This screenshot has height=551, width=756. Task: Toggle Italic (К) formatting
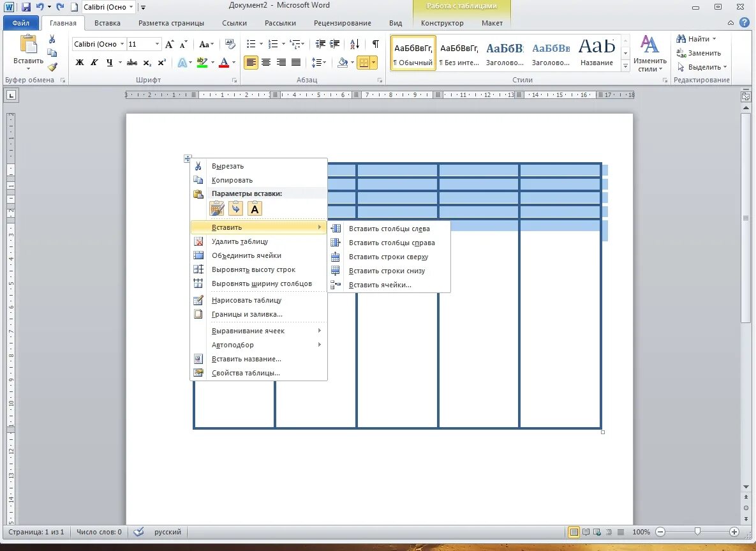click(x=94, y=63)
